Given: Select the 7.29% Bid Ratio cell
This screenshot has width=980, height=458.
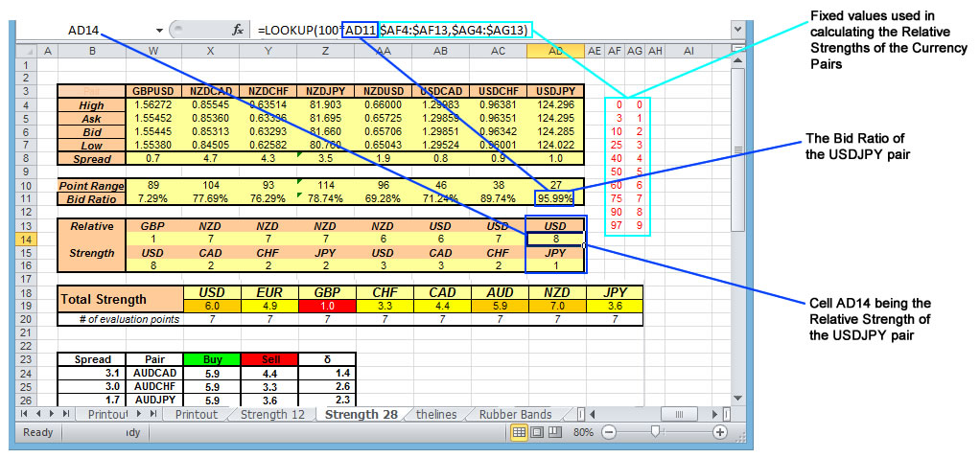Looking at the screenshot, I should click(x=153, y=198).
